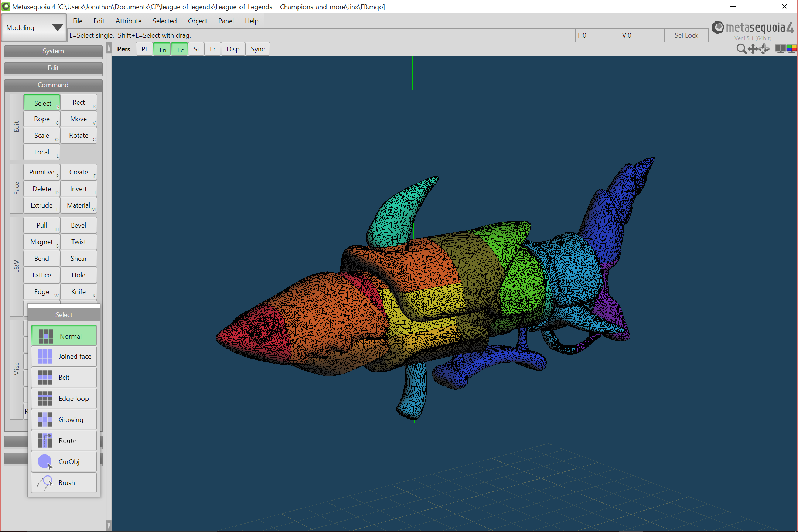Click the metasequoia4 logo at top right
This screenshot has width=798, height=532.
(753, 28)
